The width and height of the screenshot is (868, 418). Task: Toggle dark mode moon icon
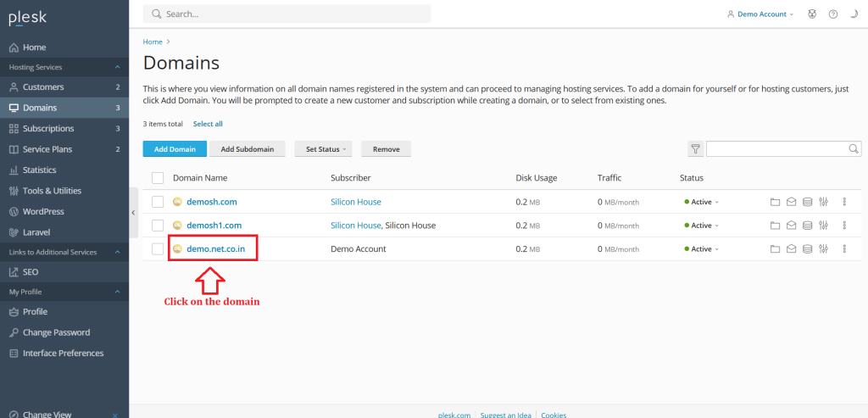854,14
